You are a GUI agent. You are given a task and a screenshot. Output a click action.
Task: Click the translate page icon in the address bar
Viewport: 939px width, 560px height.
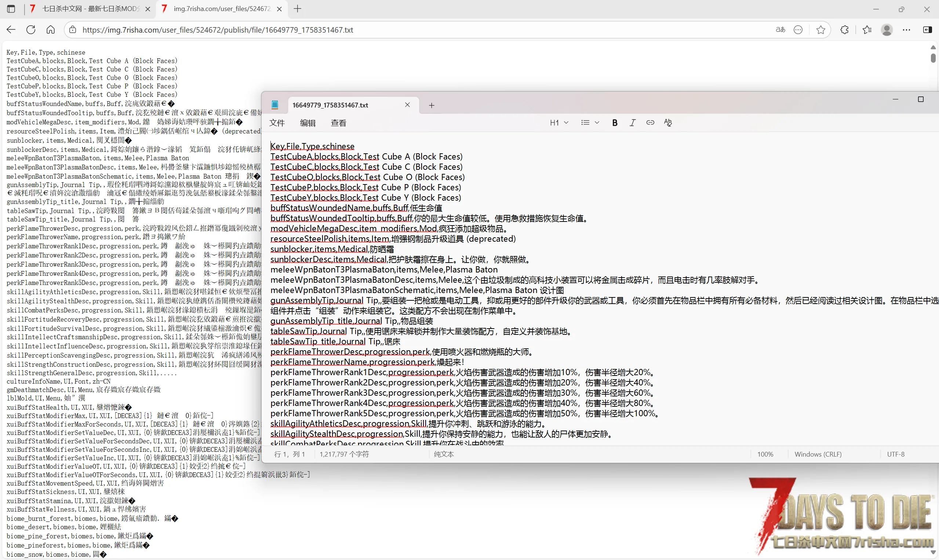(780, 30)
